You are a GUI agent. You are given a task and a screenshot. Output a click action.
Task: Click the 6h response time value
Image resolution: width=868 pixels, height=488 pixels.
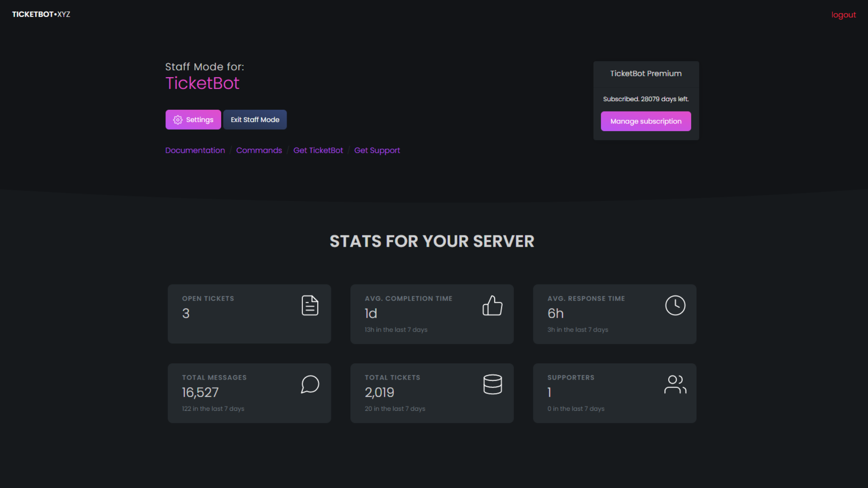(x=556, y=314)
